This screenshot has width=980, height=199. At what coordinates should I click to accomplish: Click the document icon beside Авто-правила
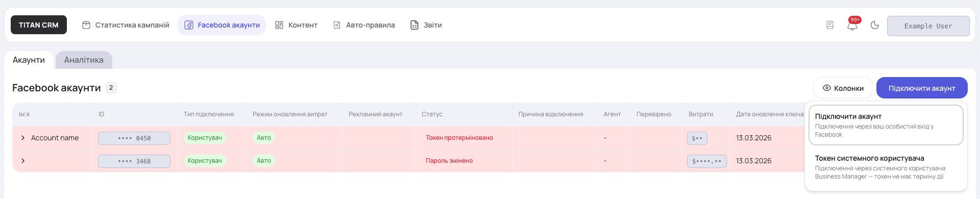pos(337,25)
